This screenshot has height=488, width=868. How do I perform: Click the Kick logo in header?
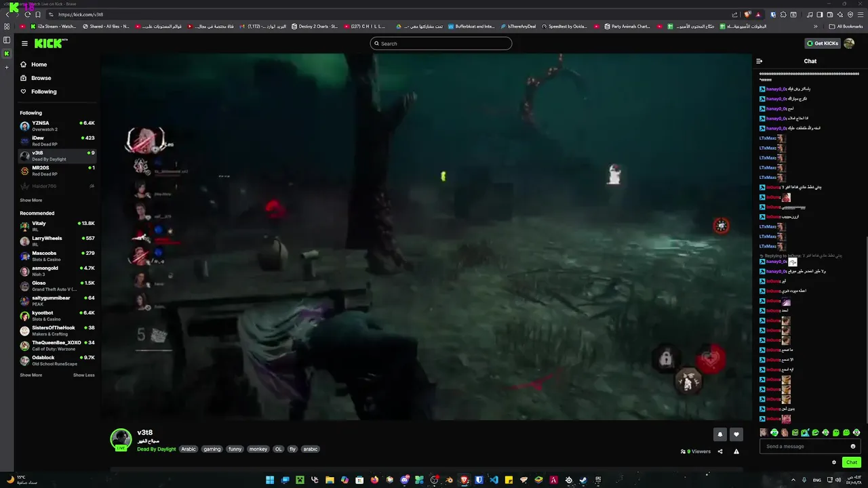click(x=50, y=43)
